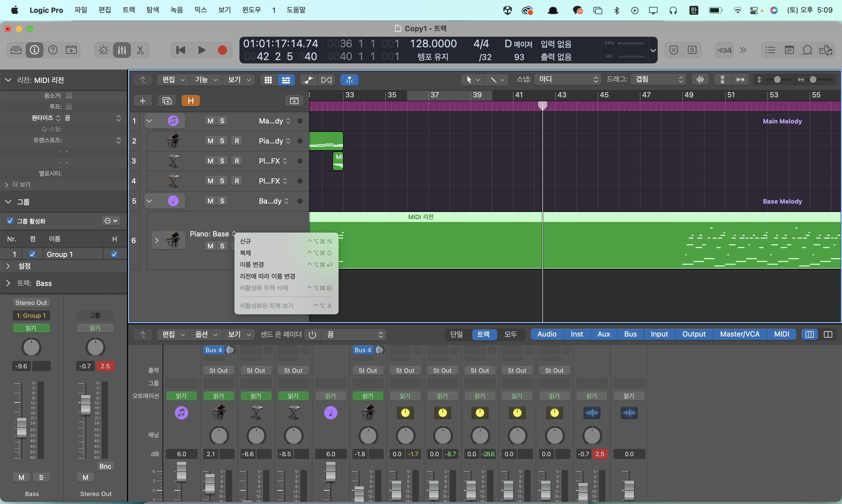This screenshot has width=842, height=504.
Task: Open the 믹스 menu in menu bar
Action: [x=200, y=10]
